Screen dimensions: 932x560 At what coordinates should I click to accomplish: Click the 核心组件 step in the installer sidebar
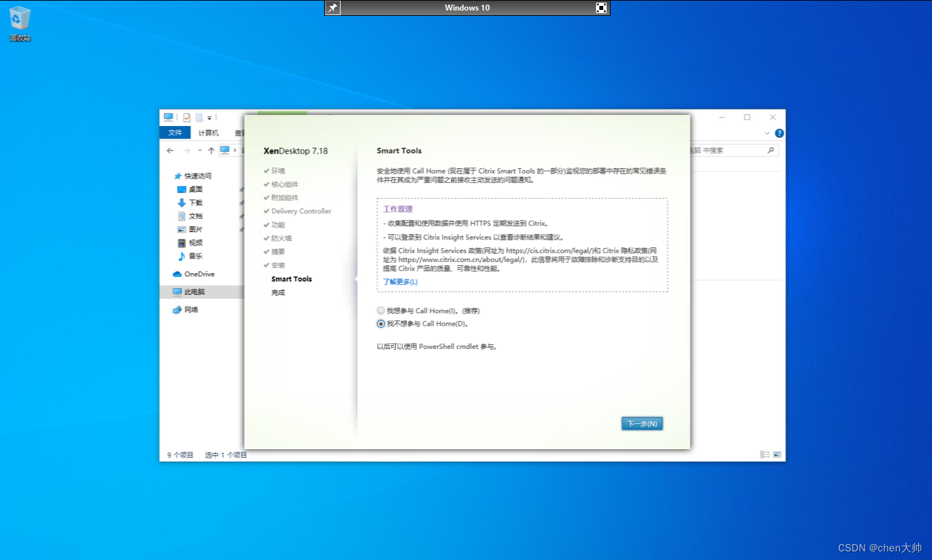[x=284, y=184]
